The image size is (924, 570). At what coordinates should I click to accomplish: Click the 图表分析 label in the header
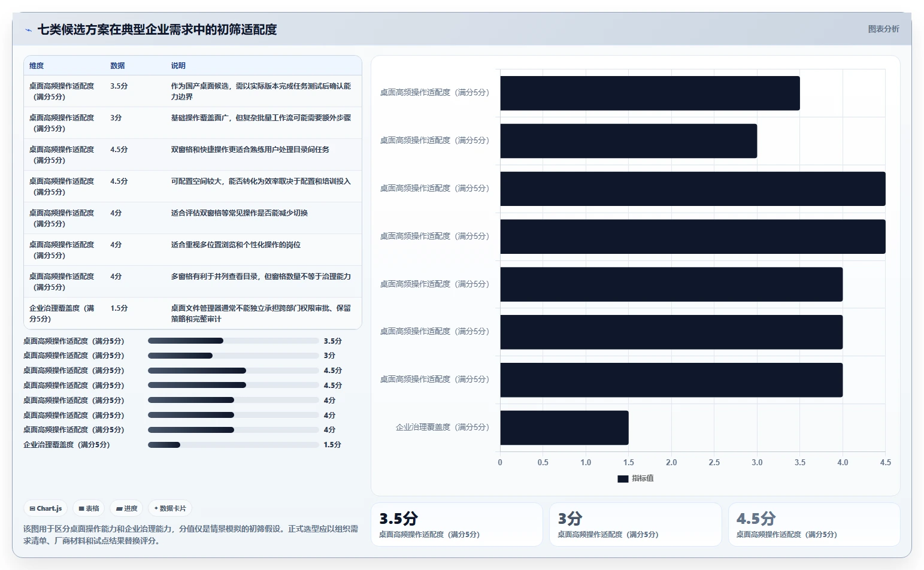pyautogui.click(x=883, y=29)
